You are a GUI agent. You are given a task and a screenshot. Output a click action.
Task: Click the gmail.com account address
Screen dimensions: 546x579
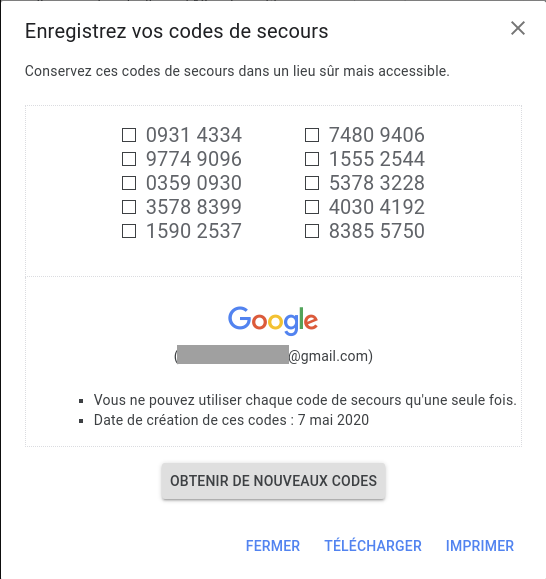coord(274,356)
